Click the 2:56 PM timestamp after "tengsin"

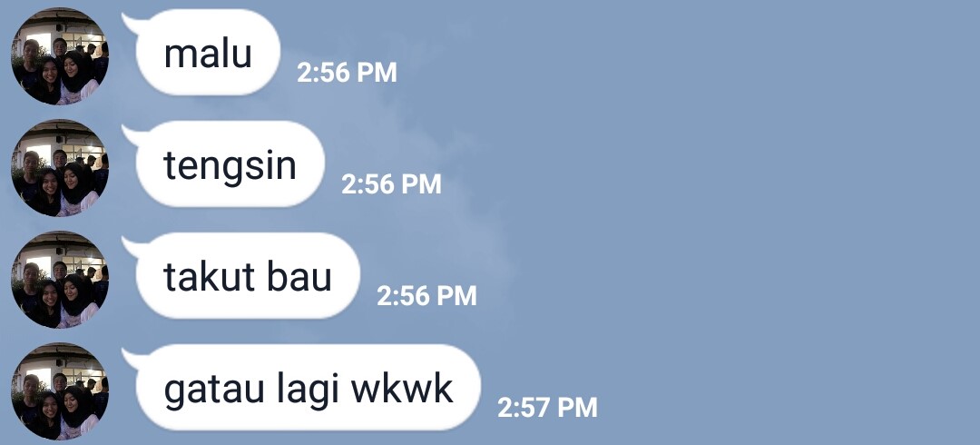click(391, 184)
